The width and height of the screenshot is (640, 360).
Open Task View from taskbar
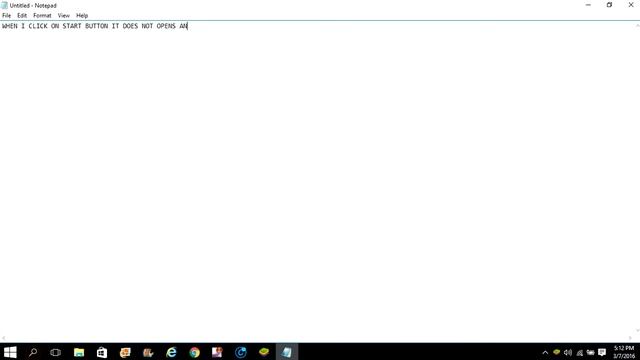click(x=56, y=352)
